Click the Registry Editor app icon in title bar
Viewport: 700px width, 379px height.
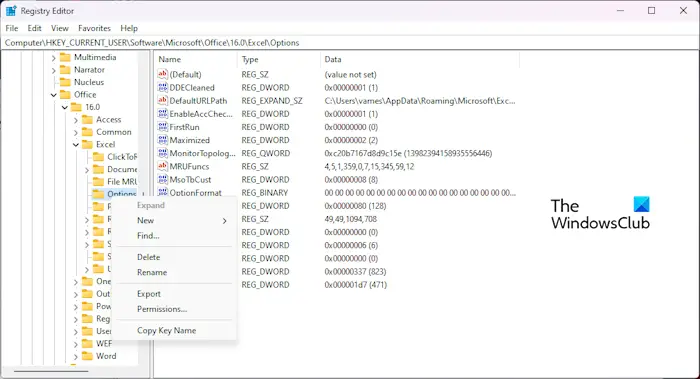pyautogui.click(x=11, y=11)
